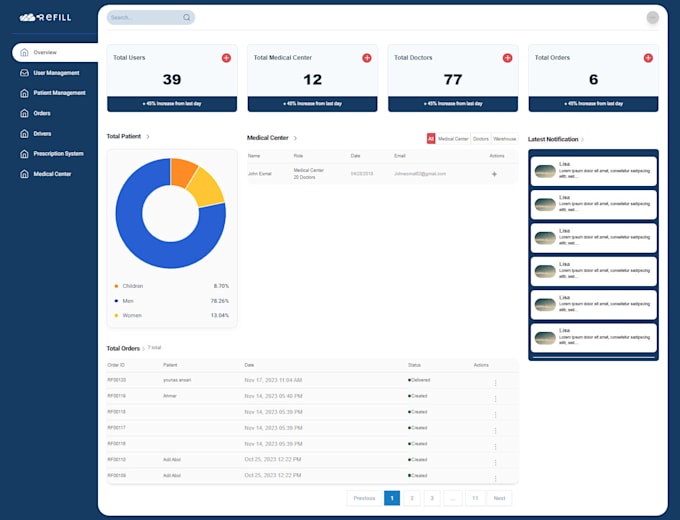Jump to page 11 of orders
The image size is (680, 520).
click(475, 498)
